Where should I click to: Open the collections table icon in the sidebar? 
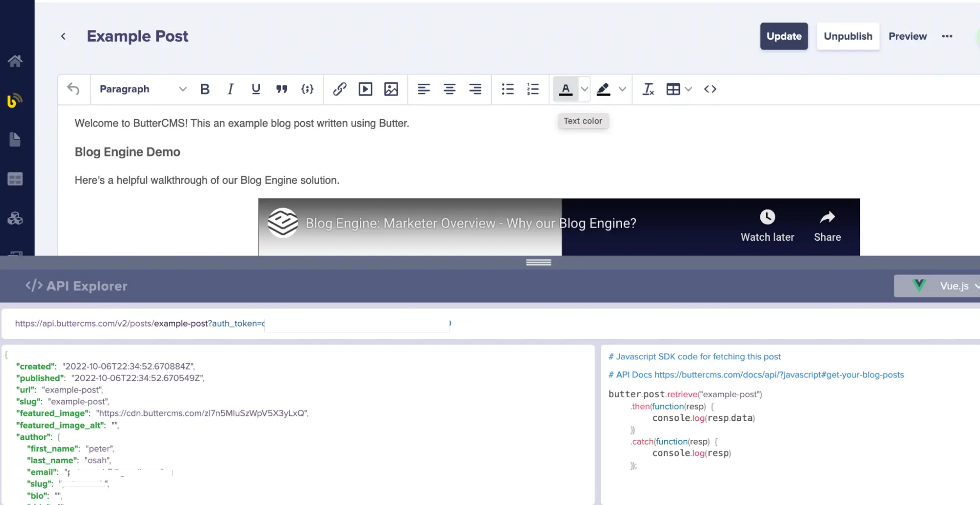[15, 179]
